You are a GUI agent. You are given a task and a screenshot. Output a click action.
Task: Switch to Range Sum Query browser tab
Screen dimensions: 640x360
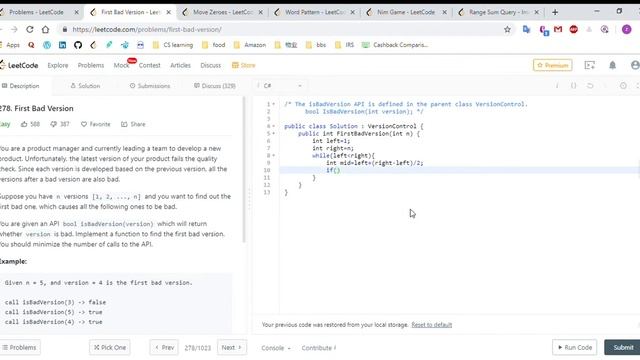tap(498, 12)
